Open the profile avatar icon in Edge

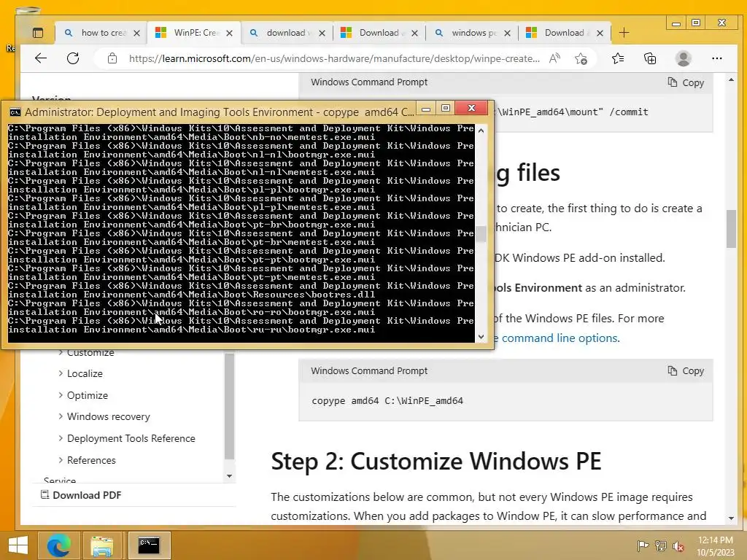pos(683,58)
